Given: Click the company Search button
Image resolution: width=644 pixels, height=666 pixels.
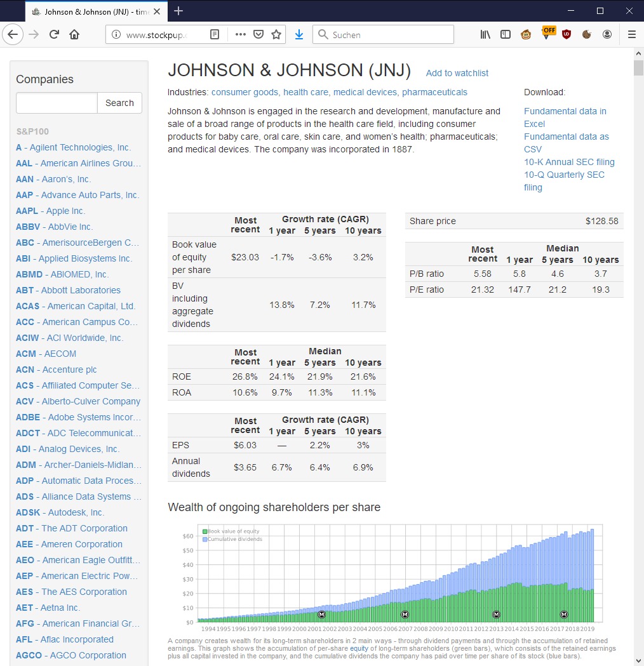Looking at the screenshot, I should [119, 103].
